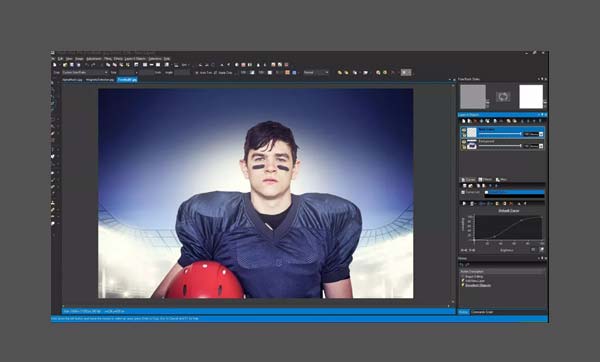Click the play icon below the curves preset
Image resolution: width=600 pixels, height=362 pixels.
[x=464, y=204]
